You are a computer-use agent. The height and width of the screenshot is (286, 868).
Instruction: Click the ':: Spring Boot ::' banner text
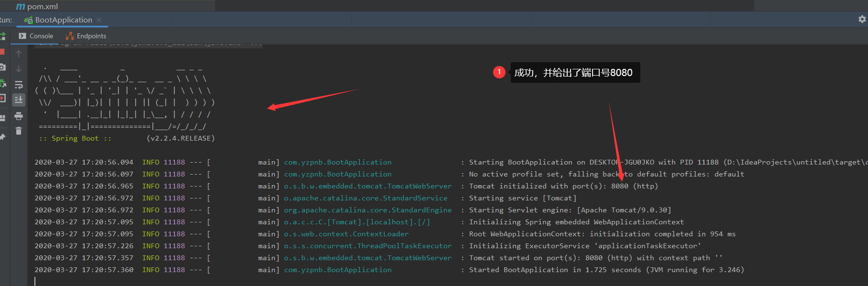tap(75, 138)
